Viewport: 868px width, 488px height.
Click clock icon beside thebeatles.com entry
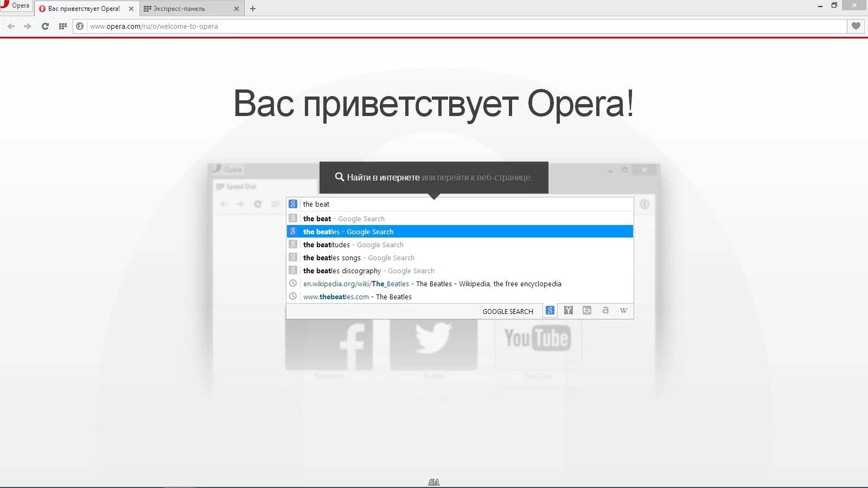pyautogui.click(x=293, y=297)
